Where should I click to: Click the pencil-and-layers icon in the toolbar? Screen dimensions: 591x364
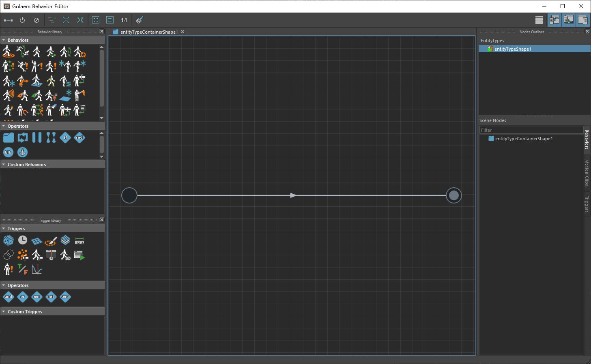[140, 20]
